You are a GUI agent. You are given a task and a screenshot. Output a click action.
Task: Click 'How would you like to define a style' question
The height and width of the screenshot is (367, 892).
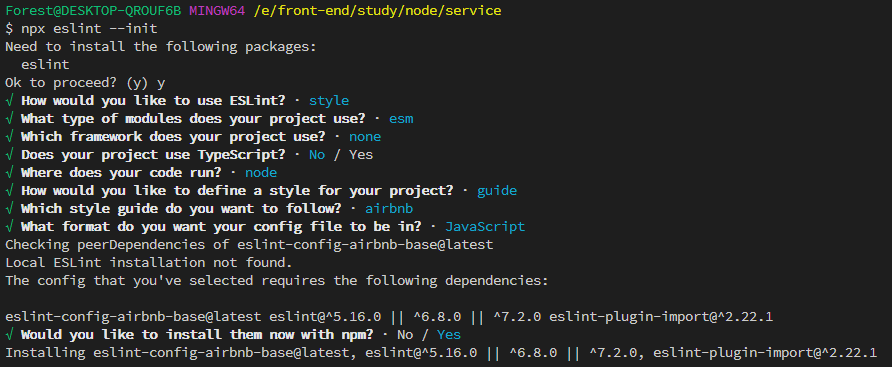[x=237, y=191]
